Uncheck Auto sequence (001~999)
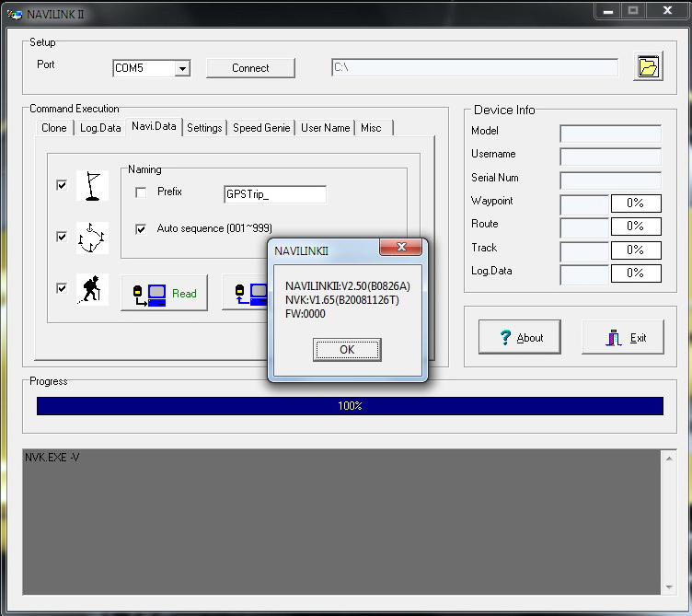Viewport: 692px width, 616px height. tap(141, 229)
